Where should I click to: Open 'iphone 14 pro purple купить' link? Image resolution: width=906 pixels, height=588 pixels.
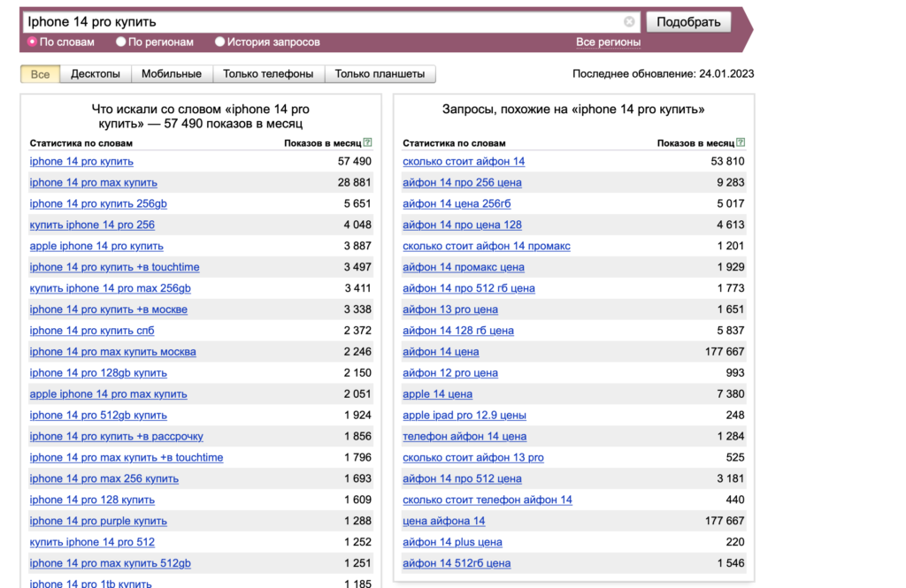click(x=98, y=521)
